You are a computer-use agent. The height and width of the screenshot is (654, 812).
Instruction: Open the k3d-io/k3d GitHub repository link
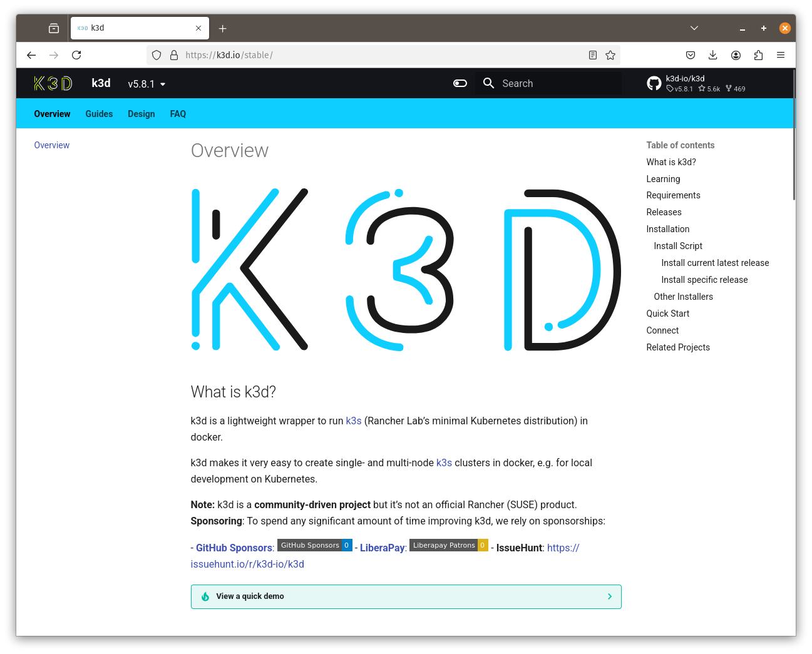(696, 83)
